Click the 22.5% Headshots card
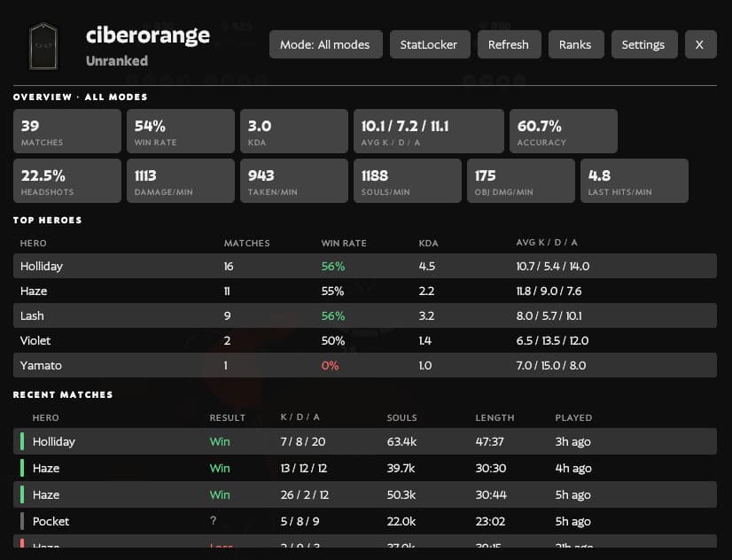The width and height of the screenshot is (732, 560). pyautogui.click(x=67, y=181)
